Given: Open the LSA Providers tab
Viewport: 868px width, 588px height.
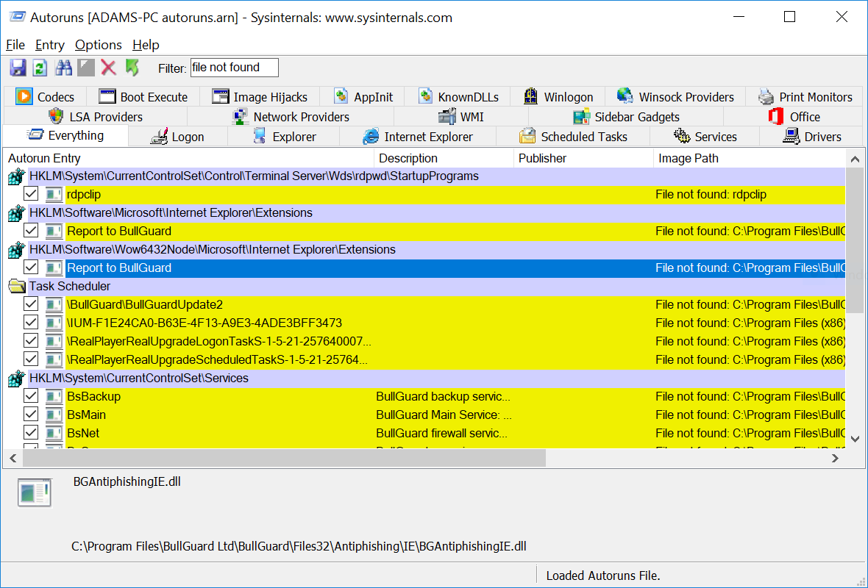Looking at the screenshot, I should click(x=95, y=117).
